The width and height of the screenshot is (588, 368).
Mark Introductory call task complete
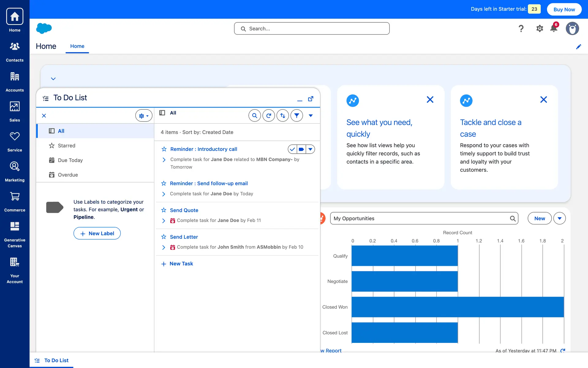292,149
